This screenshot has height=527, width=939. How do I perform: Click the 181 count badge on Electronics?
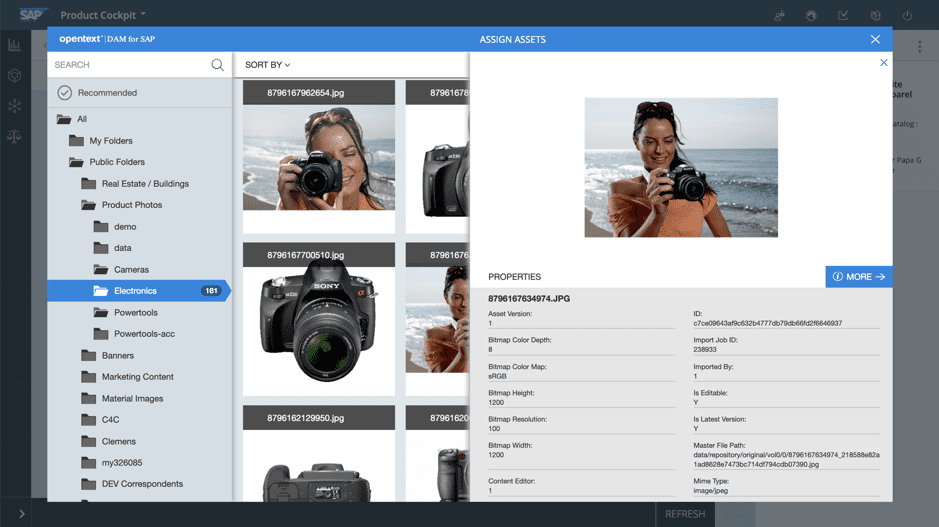211,291
